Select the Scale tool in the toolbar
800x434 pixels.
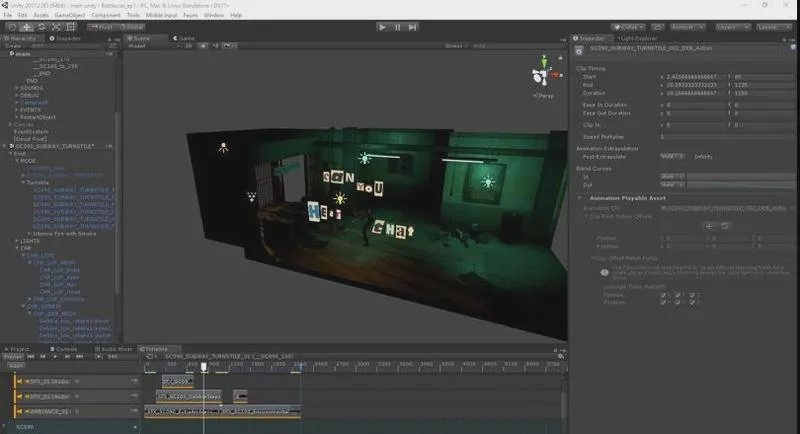click(x=56, y=27)
